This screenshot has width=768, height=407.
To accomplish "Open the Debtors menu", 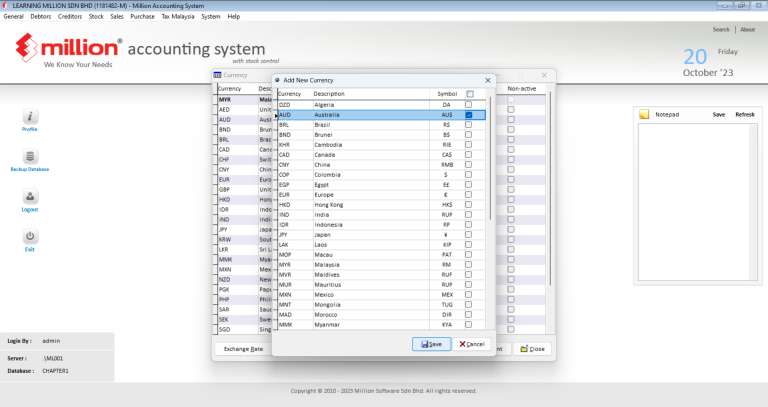I will pos(41,17).
